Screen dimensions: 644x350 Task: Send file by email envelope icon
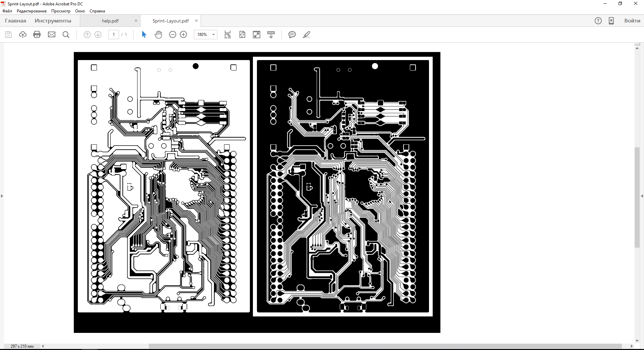(x=52, y=35)
